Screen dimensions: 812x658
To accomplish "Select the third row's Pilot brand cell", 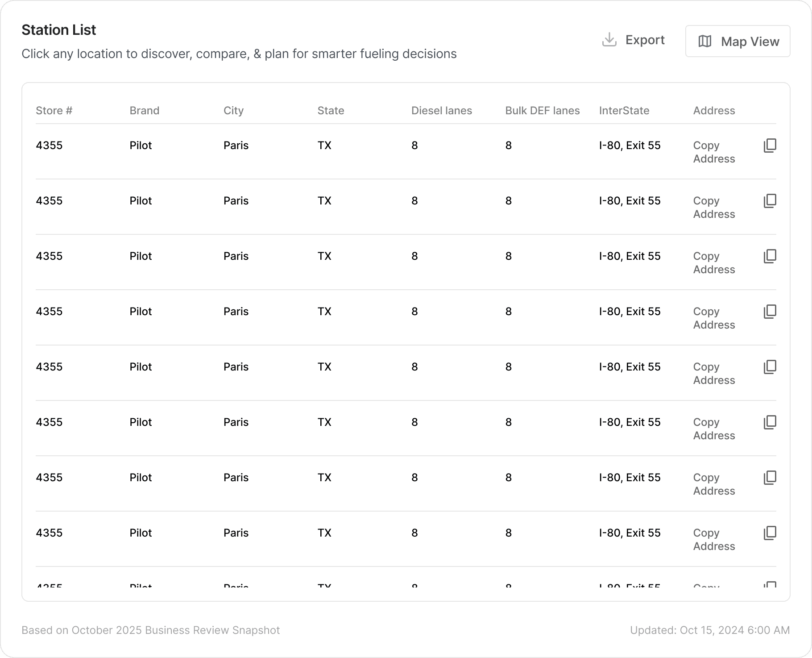I will coord(141,256).
